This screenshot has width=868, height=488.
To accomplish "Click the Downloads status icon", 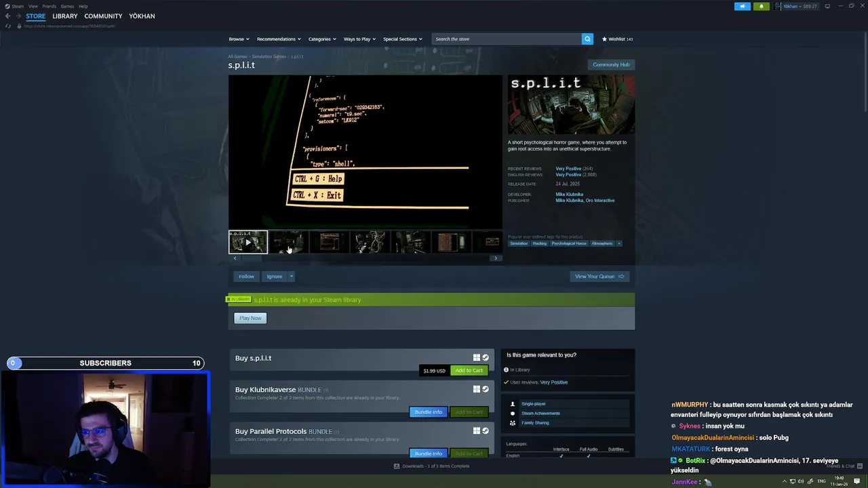I will [397, 466].
